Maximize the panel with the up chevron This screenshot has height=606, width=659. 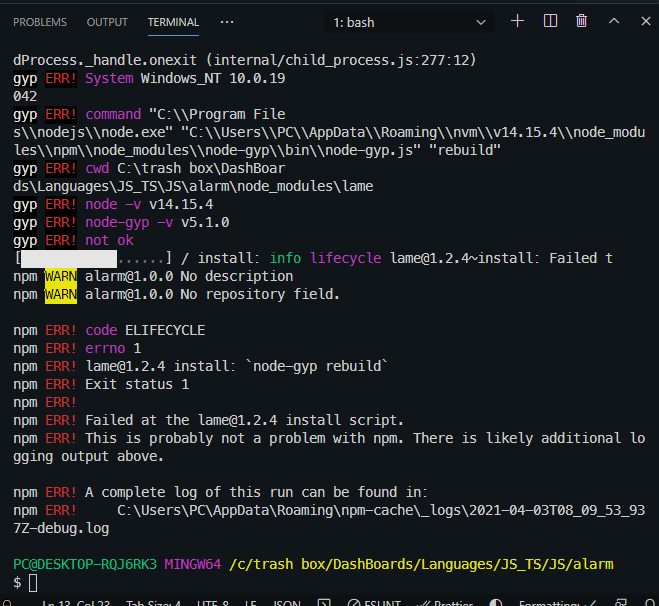(x=614, y=21)
